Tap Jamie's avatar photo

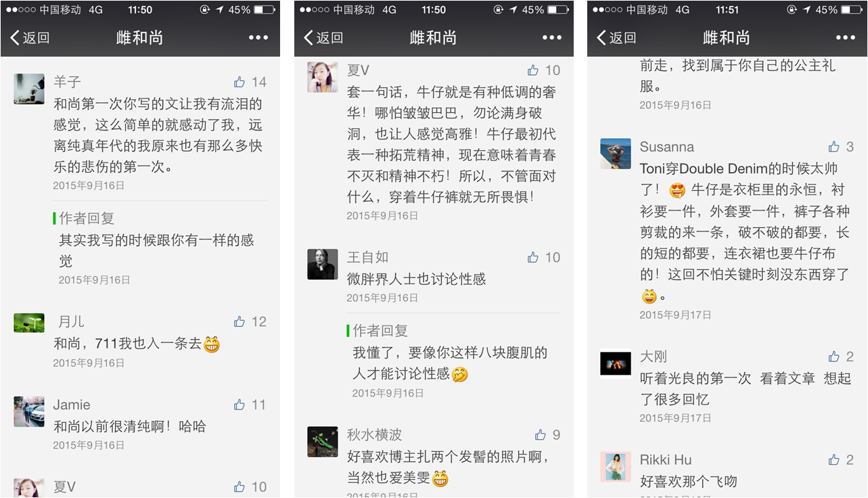29,411
